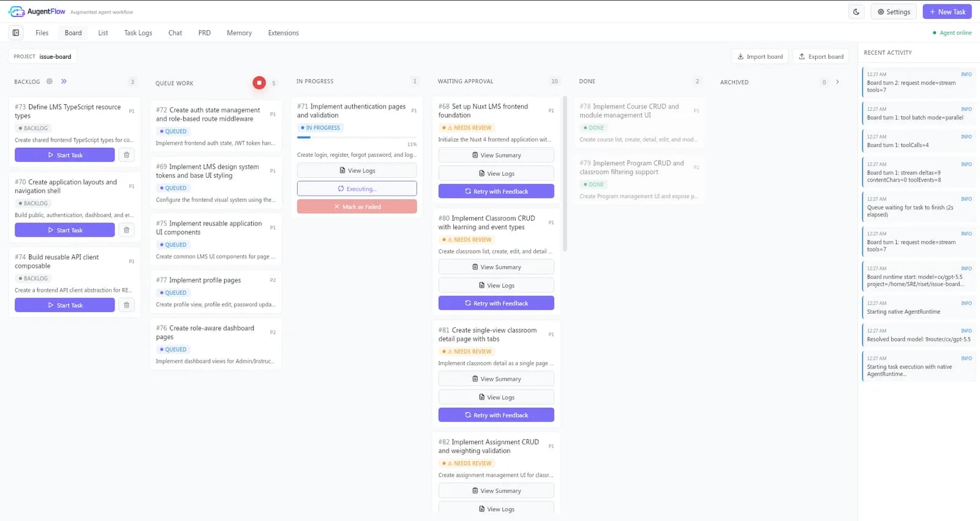Stop the queue with red stop button

pyautogui.click(x=259, y=82)
